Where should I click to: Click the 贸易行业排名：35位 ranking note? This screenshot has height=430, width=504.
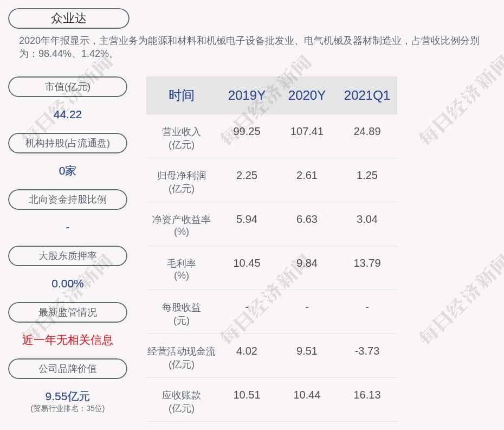pyautogui.click(x=68, y=408)
